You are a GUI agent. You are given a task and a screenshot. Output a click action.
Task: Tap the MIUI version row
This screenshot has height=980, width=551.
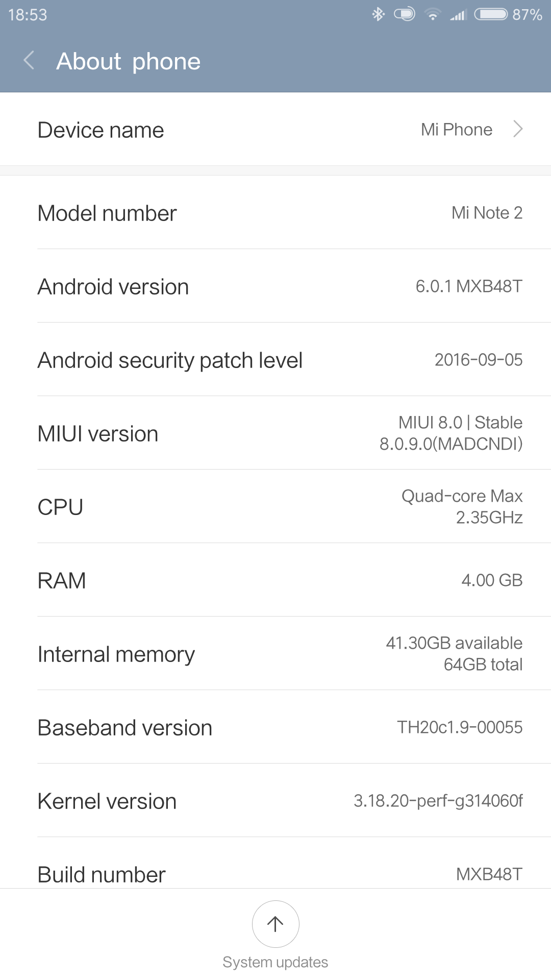[275, 433]
